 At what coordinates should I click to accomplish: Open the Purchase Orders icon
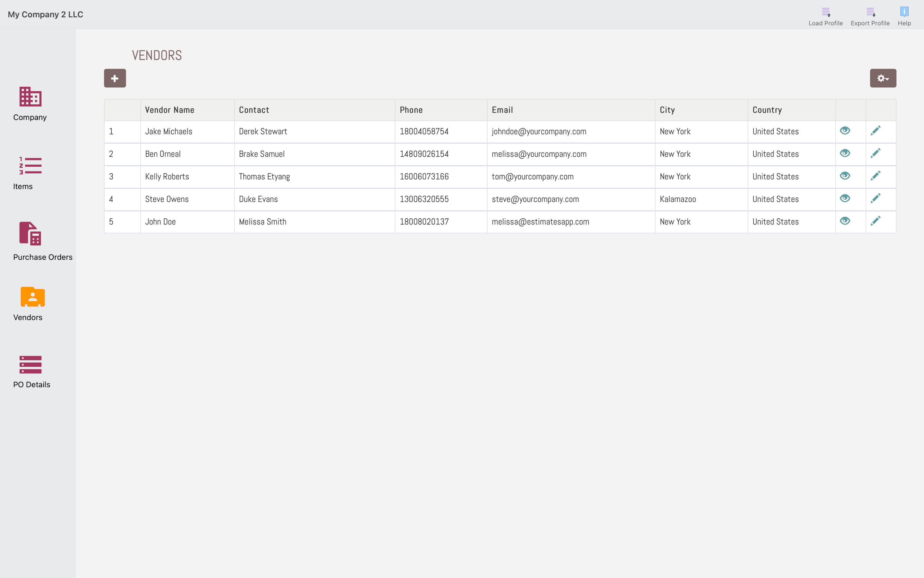30,233
